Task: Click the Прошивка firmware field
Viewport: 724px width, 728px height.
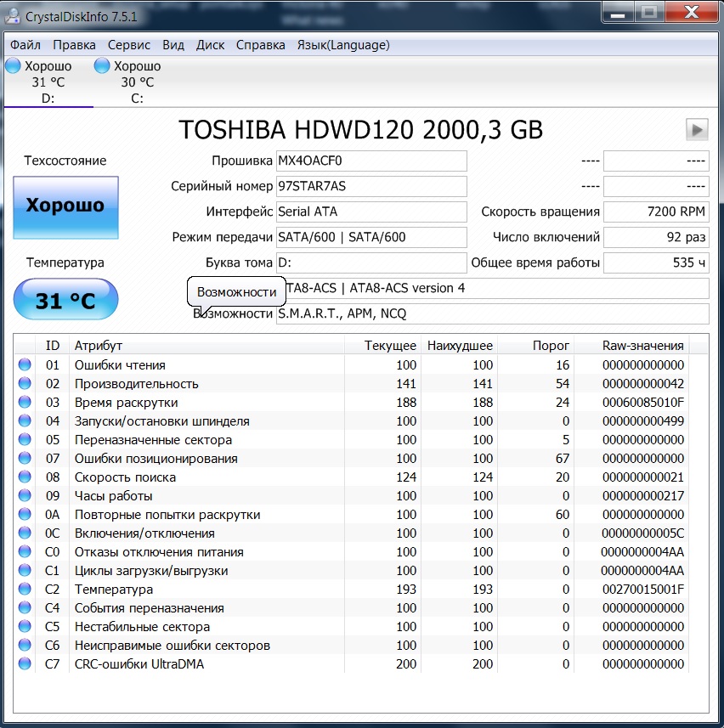Action: (x=371, y=161)
